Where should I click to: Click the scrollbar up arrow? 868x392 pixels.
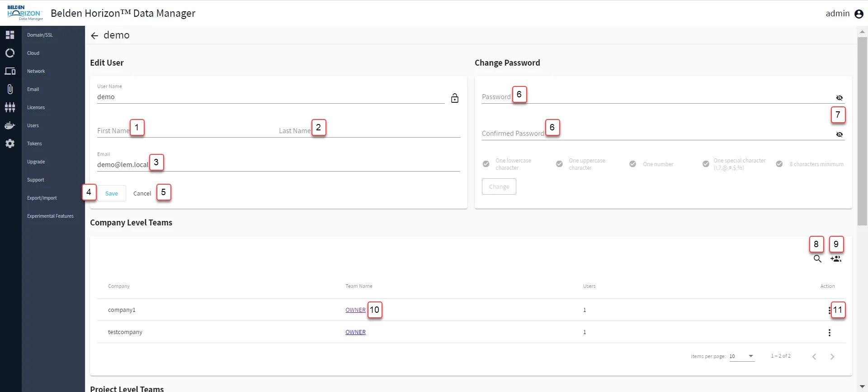(862, 32)
